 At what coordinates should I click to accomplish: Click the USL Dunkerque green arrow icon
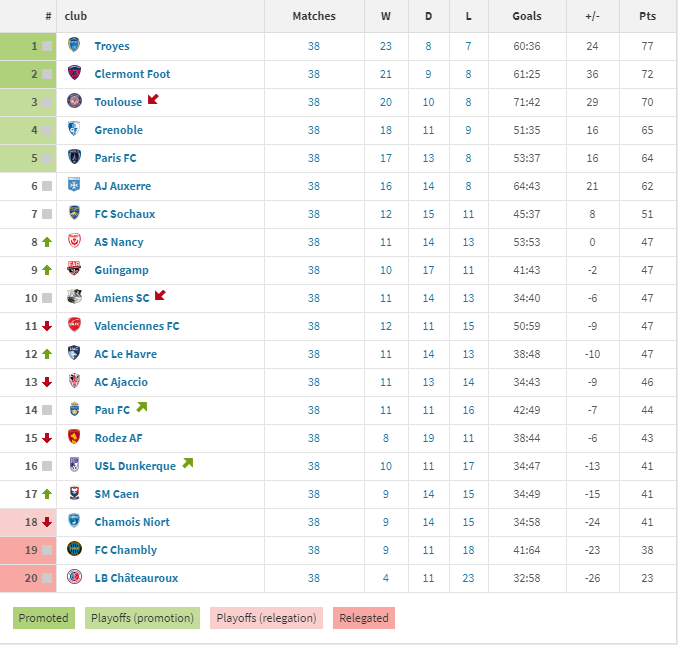tap(188, 463)
